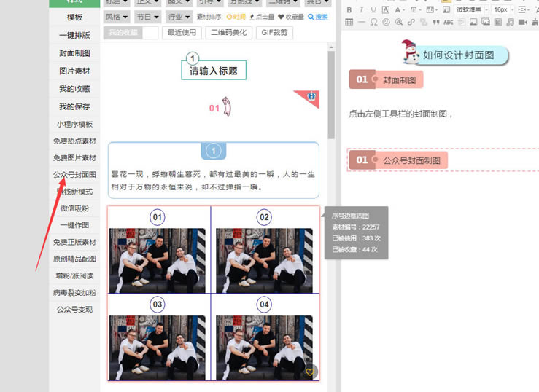
Task: Insert multiple images
Action: coord(486,23)
